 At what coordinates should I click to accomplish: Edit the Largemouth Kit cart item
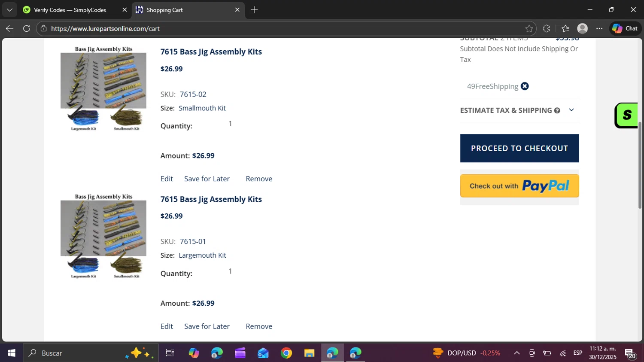(x=167, y=326)
